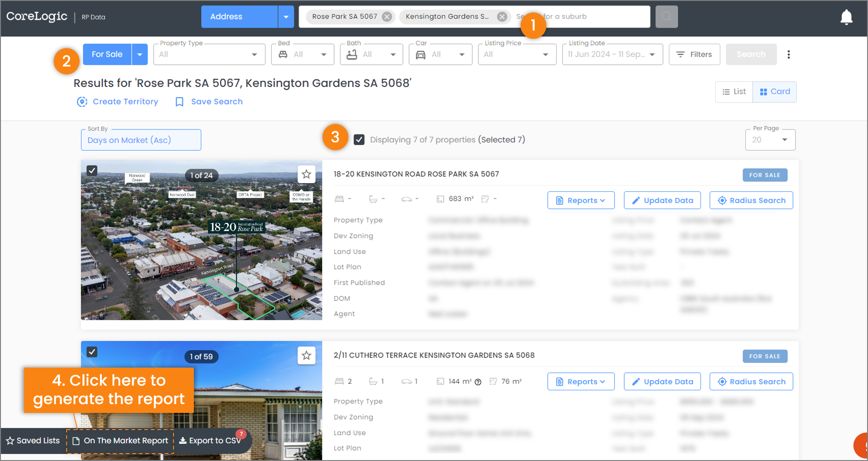868x461 pixels.
Task: Click the Address search mode button
Action: coord(240,17)
